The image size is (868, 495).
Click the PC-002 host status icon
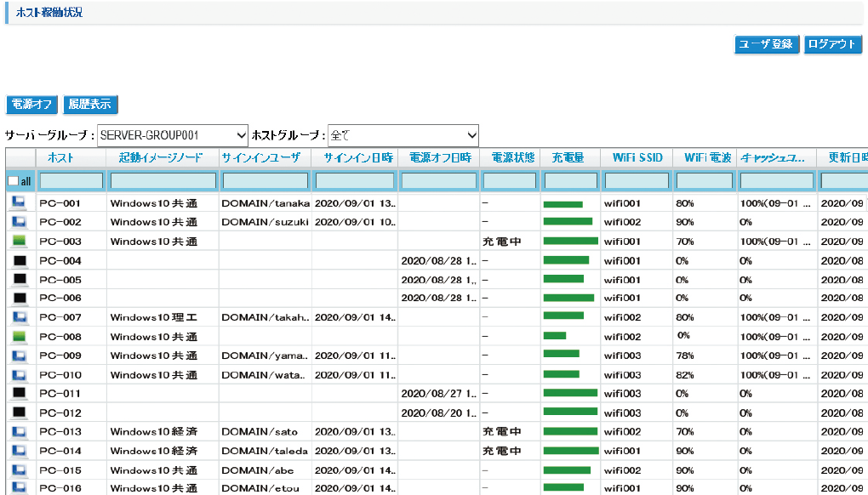coord(20,222)
